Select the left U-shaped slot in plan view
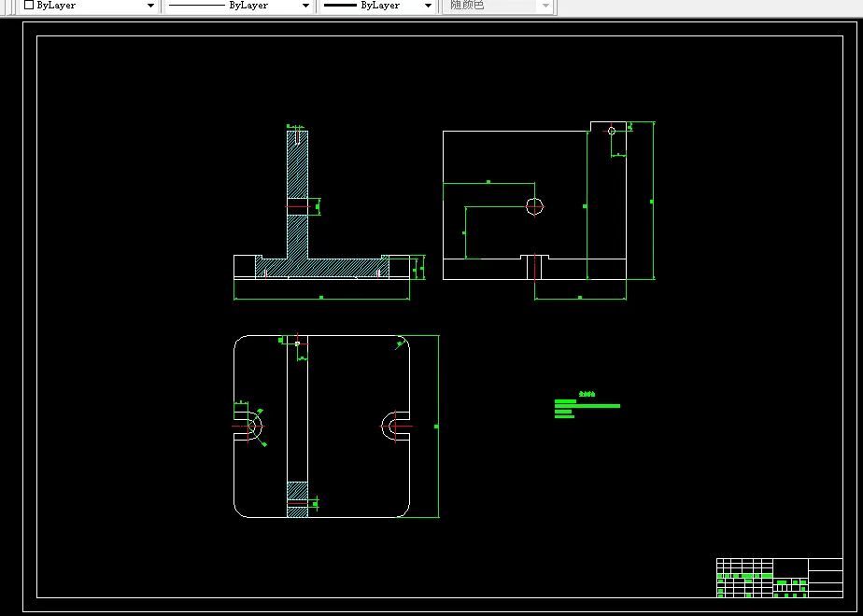Viewport: 863px width, 616px height. [x=248, y=427]
